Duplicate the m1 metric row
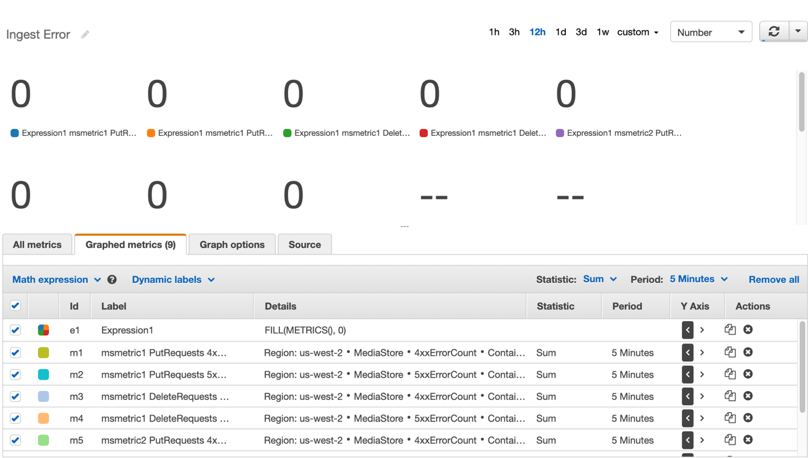The height and width of the screenshot is (458, 808). point(730,352)
